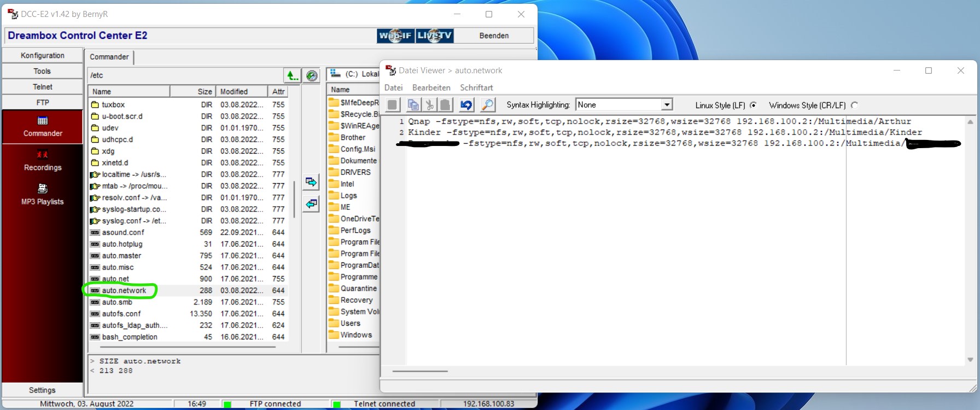
Task: Open the local drive (C:) selector
Action: 353,74
